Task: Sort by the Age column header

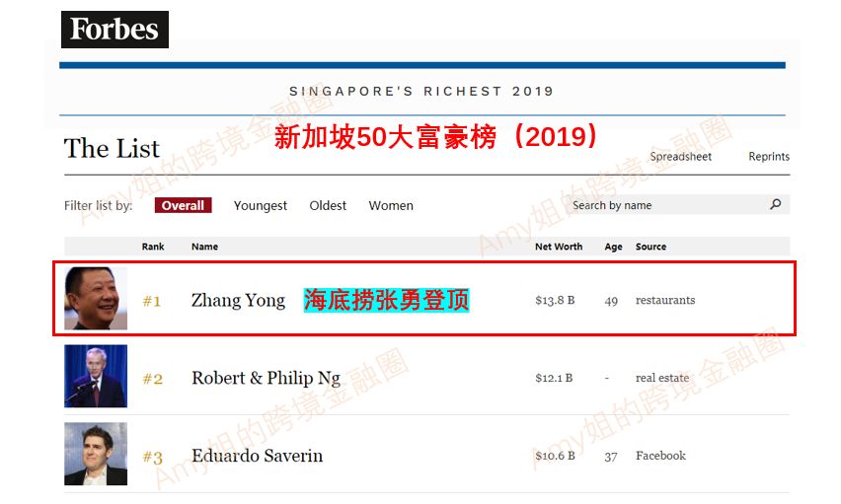Action: [x=614, y=247]
